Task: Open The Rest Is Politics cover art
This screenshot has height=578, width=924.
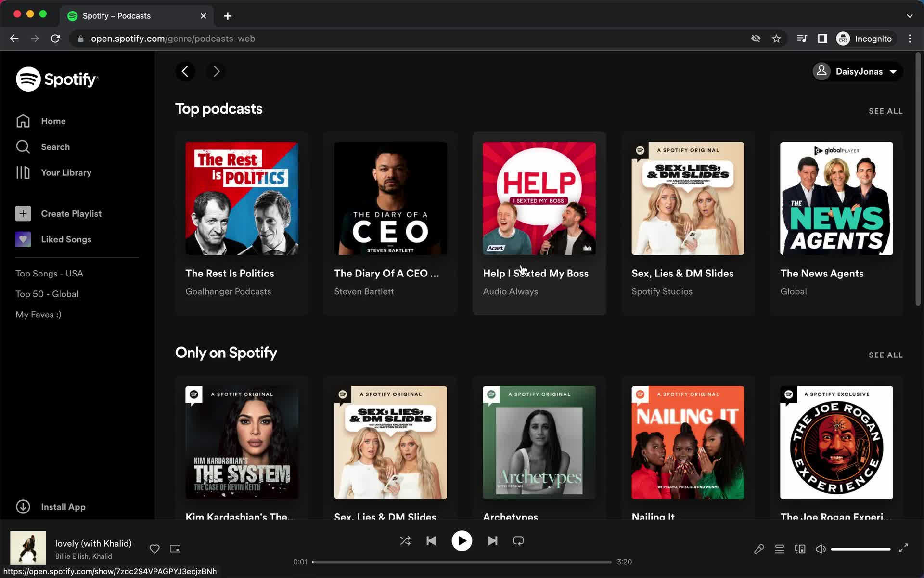Action: (242, 198)
